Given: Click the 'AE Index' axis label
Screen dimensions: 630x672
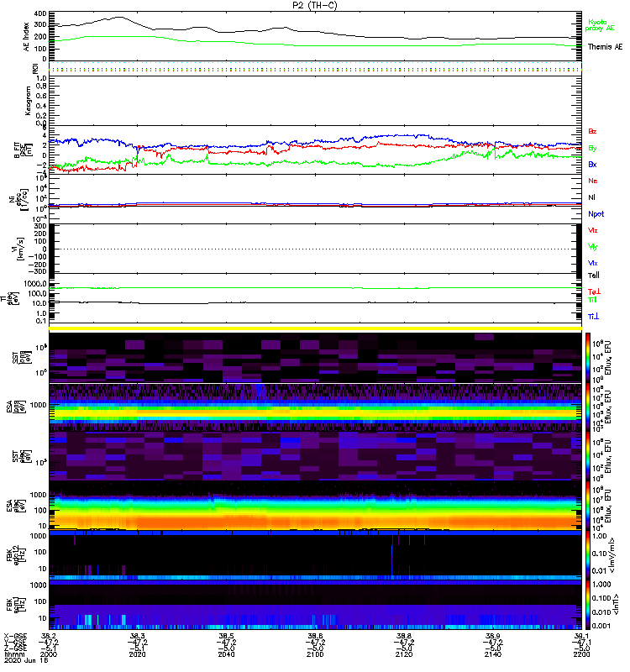Looking at the screenshot, I should tap(27, 36).
